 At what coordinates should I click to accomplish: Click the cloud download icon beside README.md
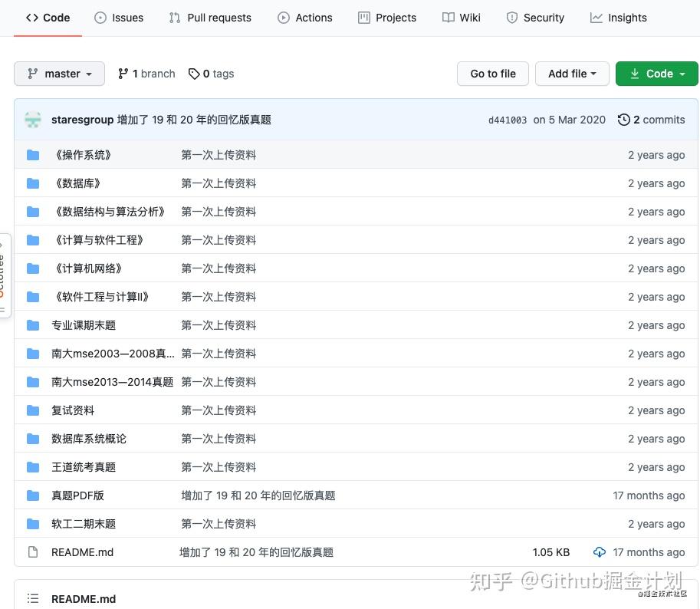(x=600, y=551)
